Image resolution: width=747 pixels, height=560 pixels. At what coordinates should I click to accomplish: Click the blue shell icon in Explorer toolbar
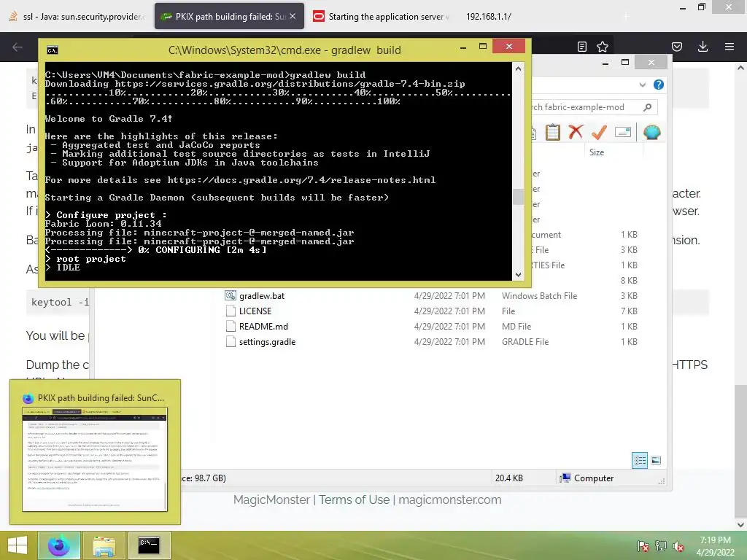(x=651, y=132)
